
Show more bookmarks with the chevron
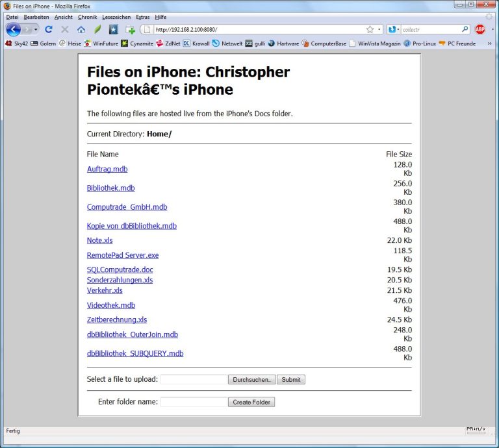click(x=489, y=44)
